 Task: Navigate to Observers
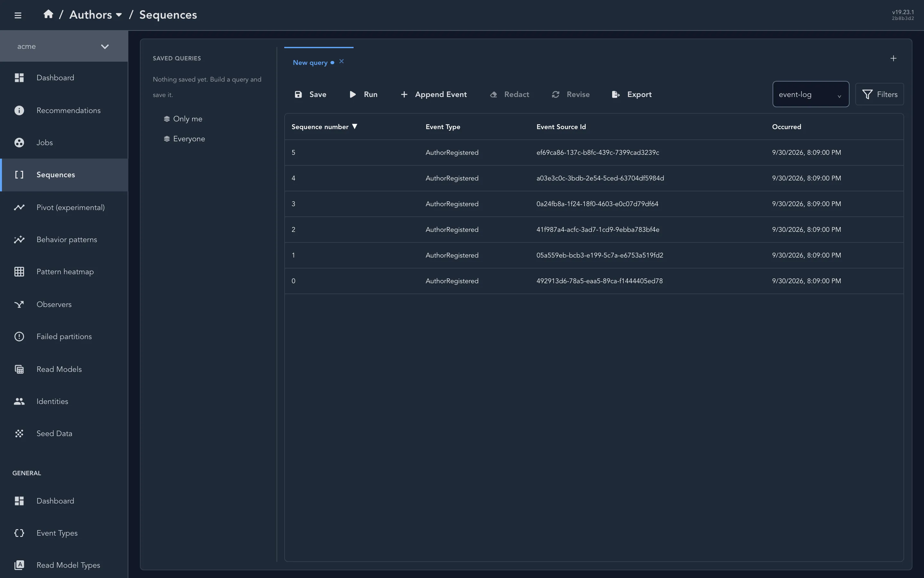(64, 304)
